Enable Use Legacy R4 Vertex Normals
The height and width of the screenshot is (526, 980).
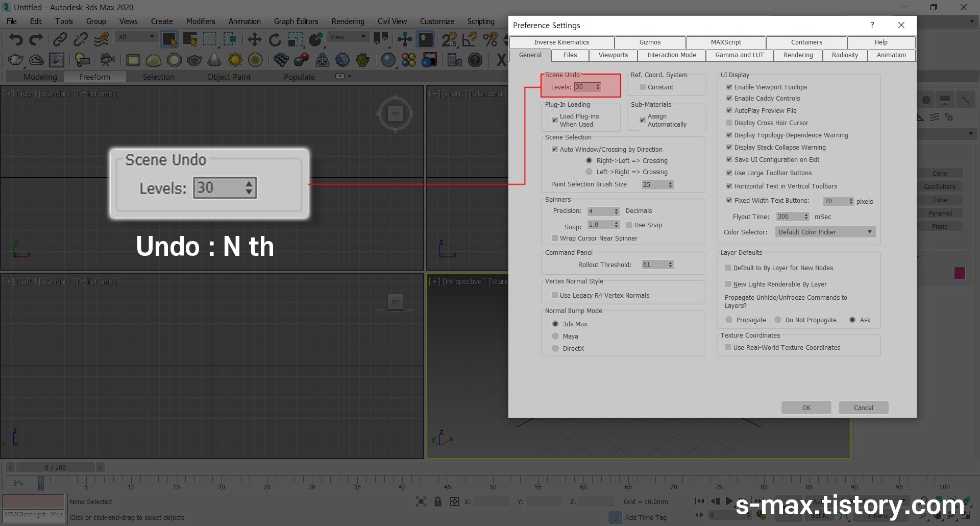click(x=555, y=295)
